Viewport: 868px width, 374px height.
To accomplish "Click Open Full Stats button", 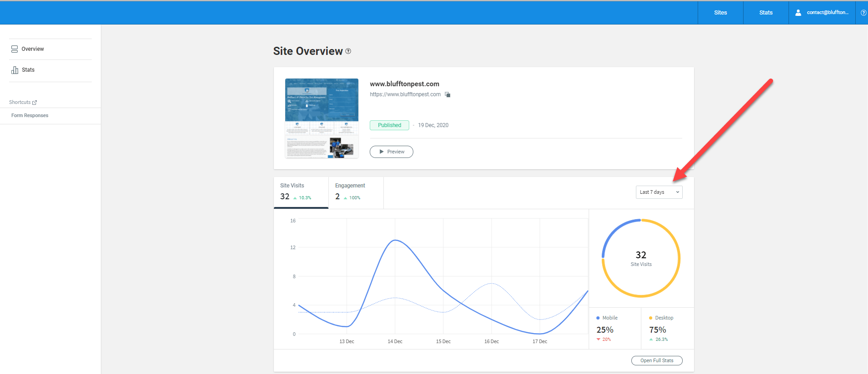I will tap(657, 360).
